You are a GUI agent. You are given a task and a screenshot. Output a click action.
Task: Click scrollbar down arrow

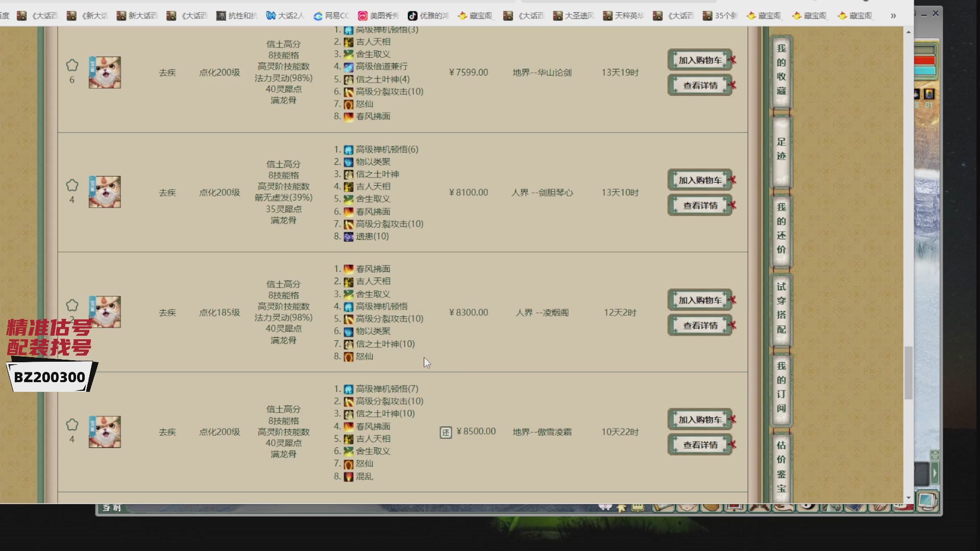908,497
